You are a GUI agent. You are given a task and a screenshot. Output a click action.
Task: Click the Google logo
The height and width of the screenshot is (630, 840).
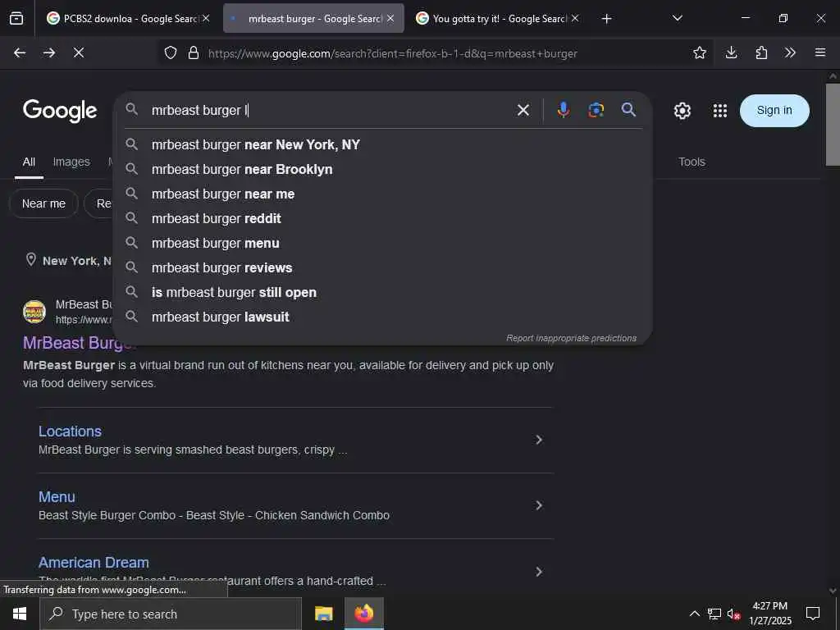click(x=60, y=111)
